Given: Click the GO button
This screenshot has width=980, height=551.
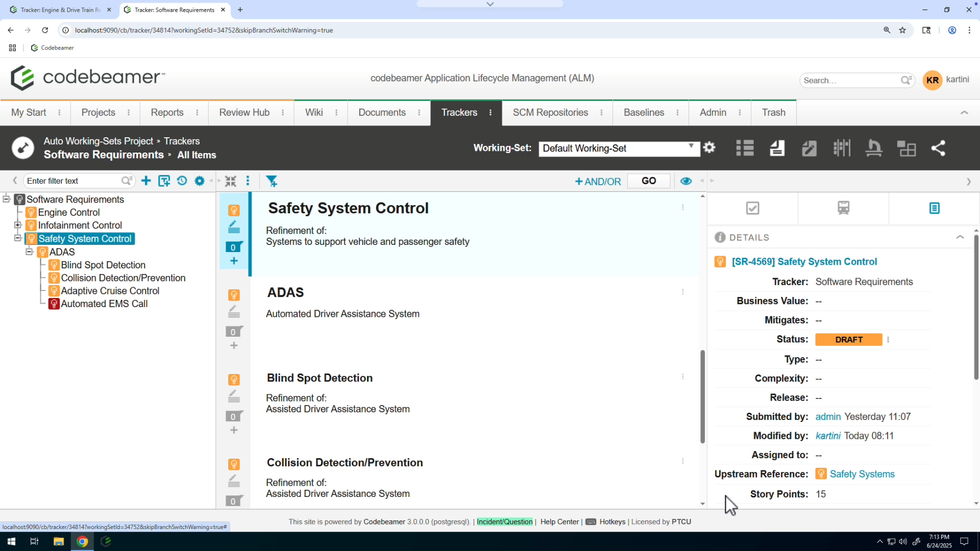Looking at the screenshot, I should click(649, 181).
